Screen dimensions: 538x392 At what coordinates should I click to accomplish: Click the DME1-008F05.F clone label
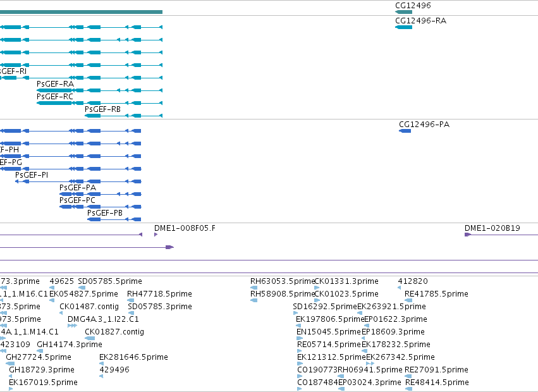(185, 228)
